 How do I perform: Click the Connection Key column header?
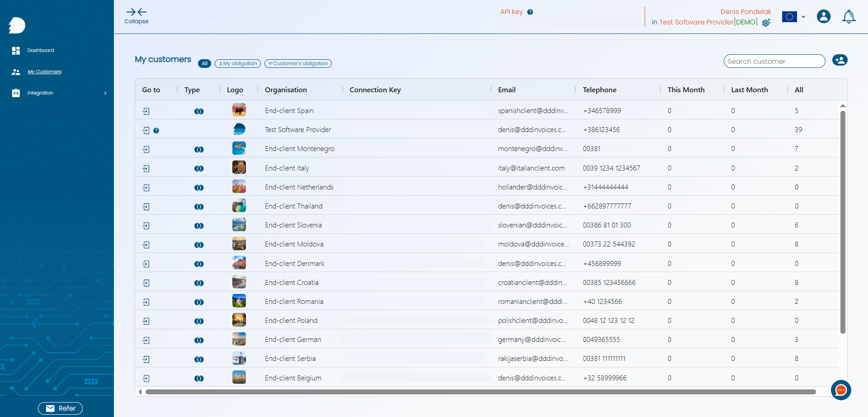375,90
